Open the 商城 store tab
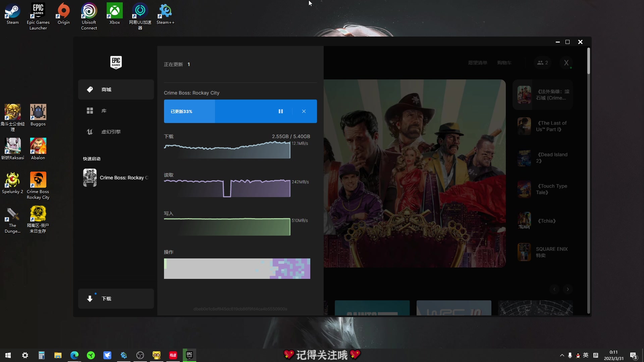This screenshot has width=644, height=362. [116, 89]
